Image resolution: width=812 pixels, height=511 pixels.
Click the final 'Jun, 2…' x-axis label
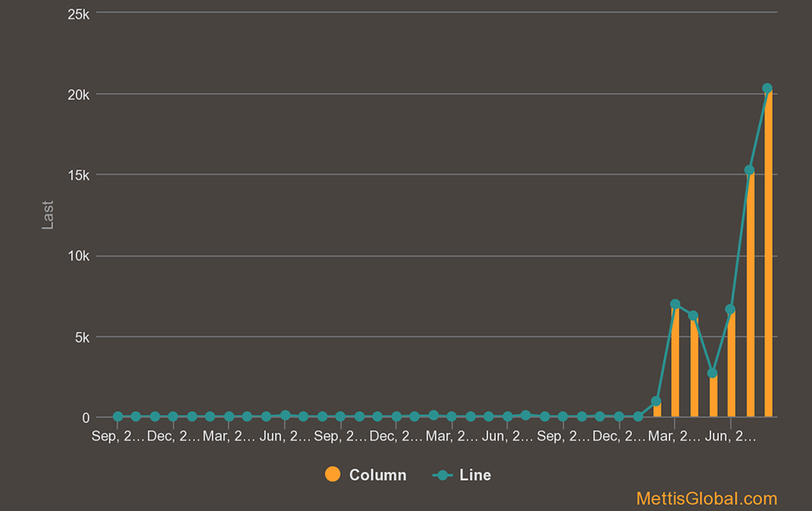click(x=730, y=437)
